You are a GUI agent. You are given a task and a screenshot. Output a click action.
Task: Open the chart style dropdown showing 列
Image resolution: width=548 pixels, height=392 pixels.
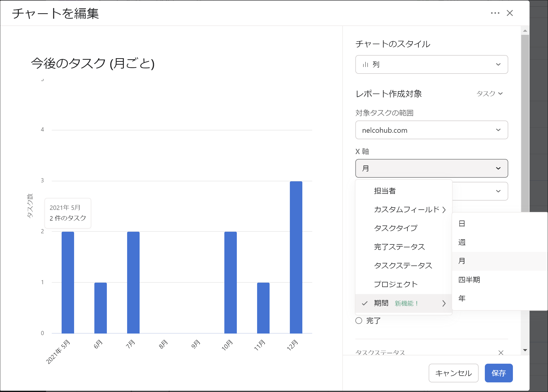point(432,64)
